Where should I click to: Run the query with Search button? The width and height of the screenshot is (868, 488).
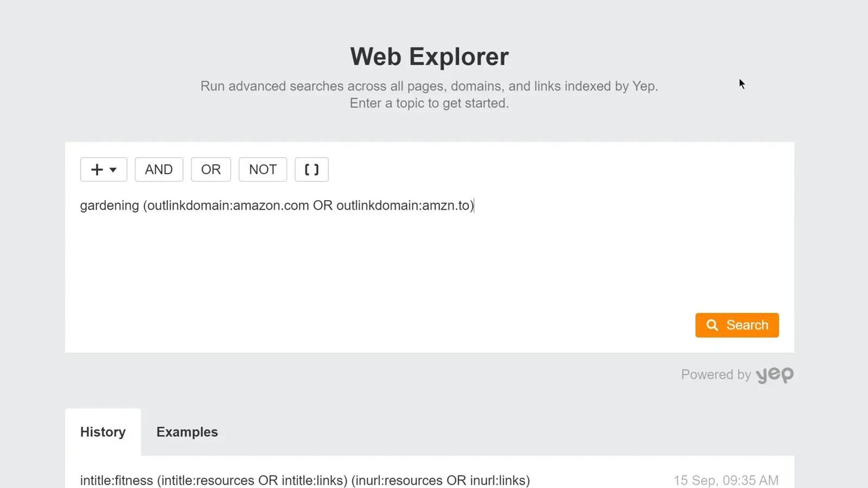737,325
